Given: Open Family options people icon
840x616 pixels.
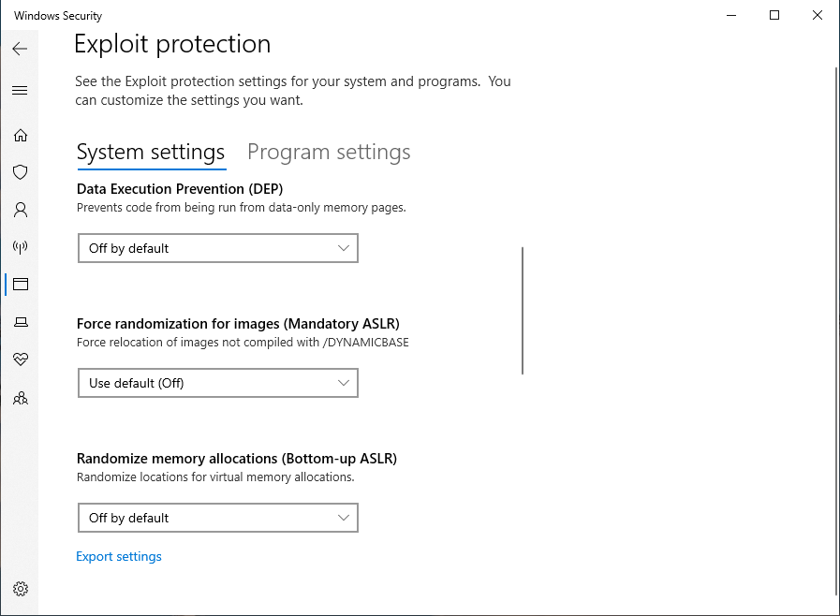Looking at the screenshot, I should coord(20,398).
